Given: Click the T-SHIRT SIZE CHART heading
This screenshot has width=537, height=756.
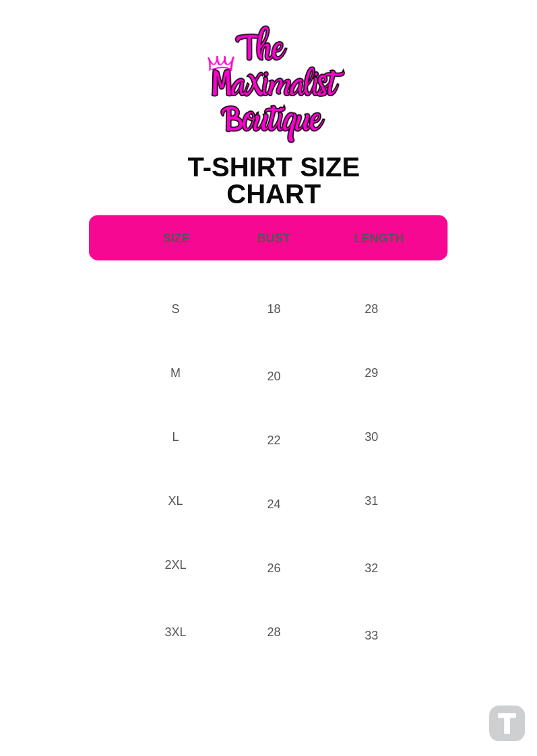Looking at the screenshot, I should click(x=274, y=180).
